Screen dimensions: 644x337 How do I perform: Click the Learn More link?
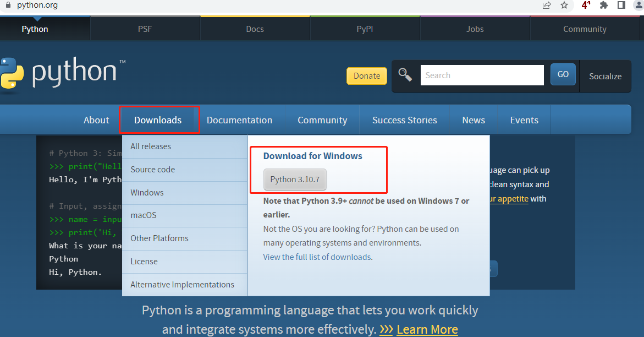(x=427, y=329)
